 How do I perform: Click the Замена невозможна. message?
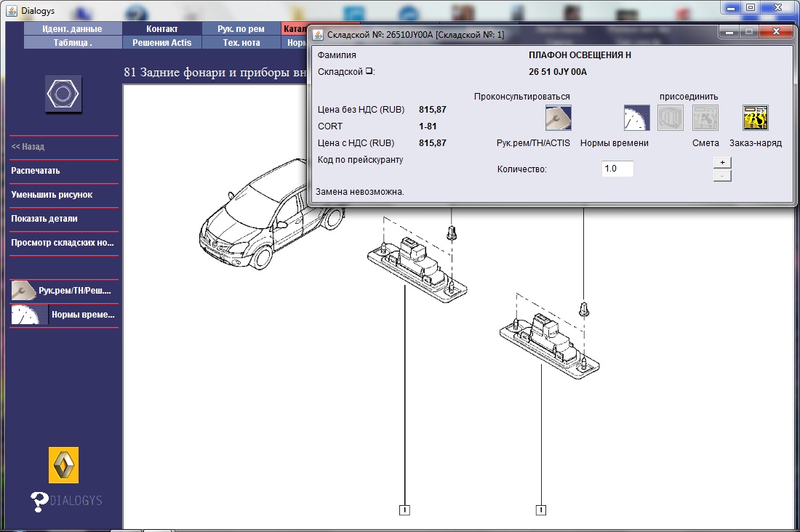click(x=360, y=192)
